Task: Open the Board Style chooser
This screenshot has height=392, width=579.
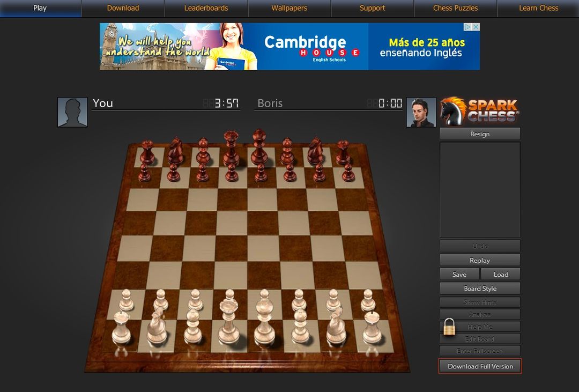Action: click(x=479, y=288)
